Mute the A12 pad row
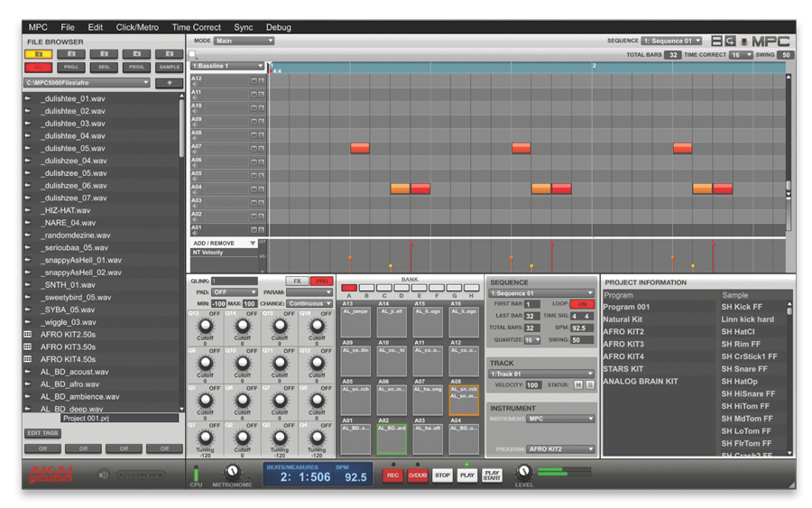812x508 pixels. [254, 81]
